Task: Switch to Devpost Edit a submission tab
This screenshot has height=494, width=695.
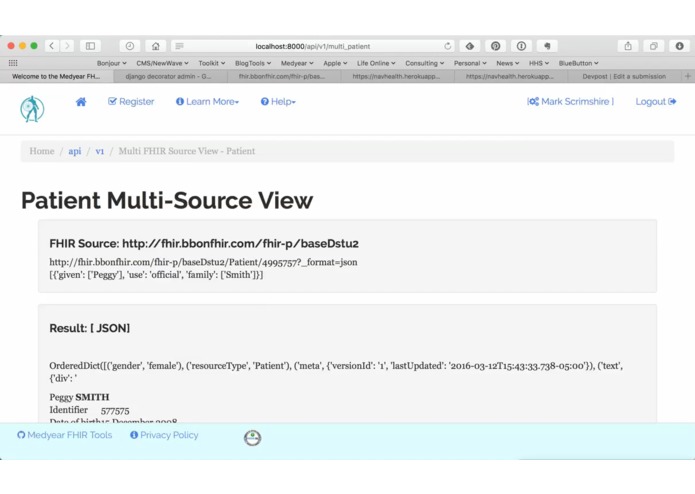Action: coord(624,76)
